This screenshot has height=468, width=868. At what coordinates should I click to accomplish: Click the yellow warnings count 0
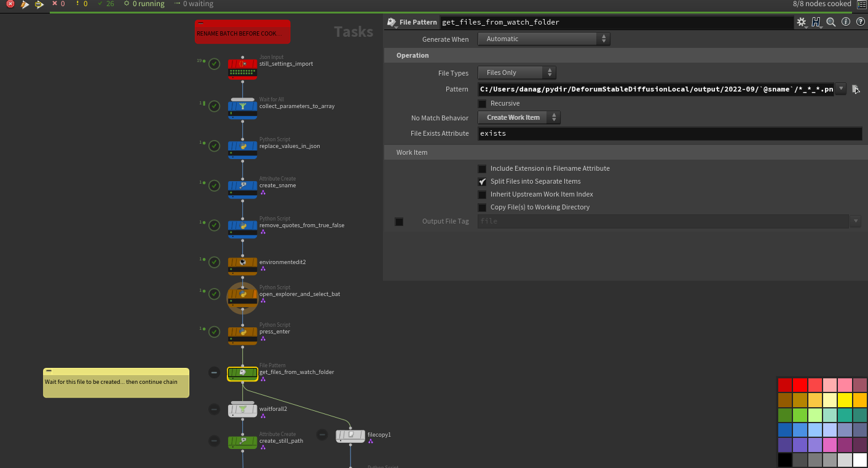pyautogui.click(x=81, y=4)
